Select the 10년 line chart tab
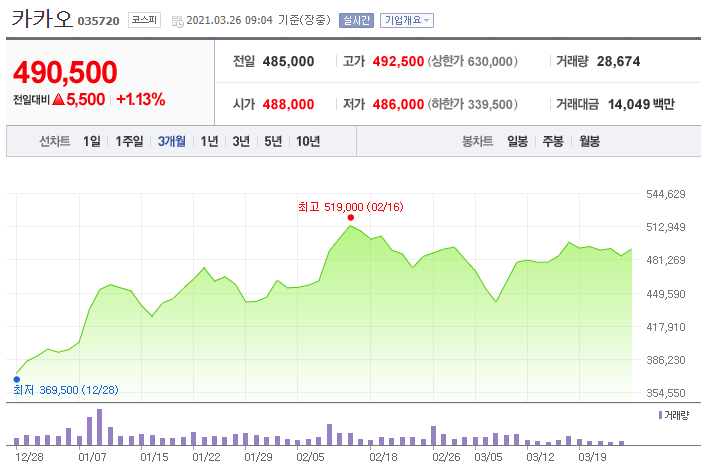This screenshot has height=476, width=701. pos(308,141)
